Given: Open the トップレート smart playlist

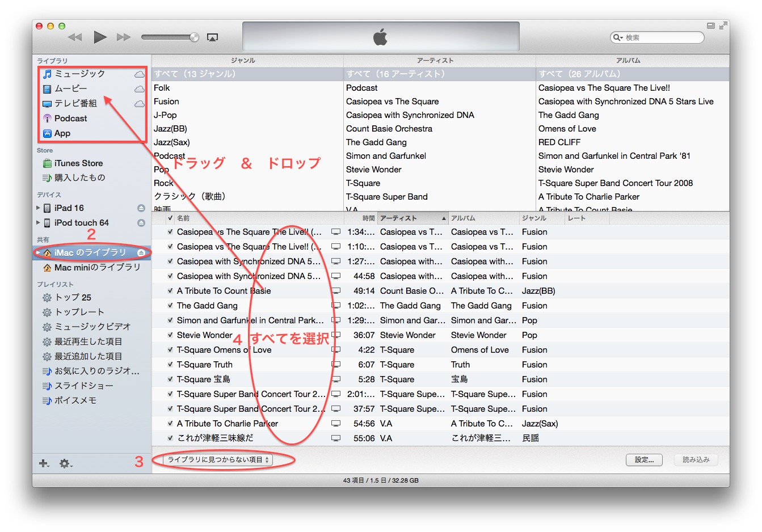Looking at the screenshot, I should tap(73, 312).
